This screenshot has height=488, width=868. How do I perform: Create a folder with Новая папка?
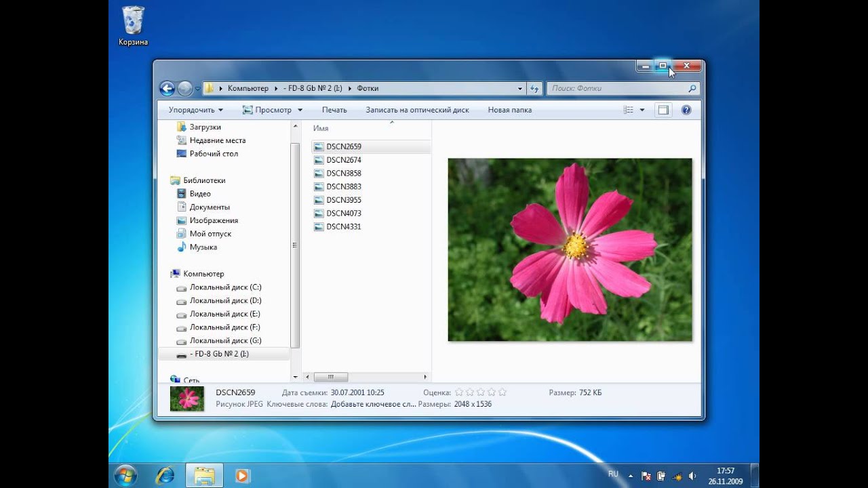510,110
